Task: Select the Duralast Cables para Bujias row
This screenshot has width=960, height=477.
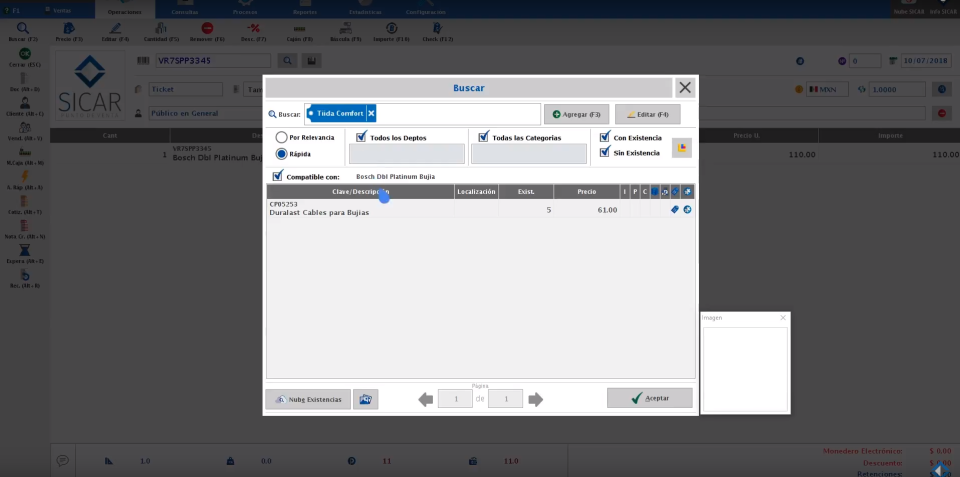Action: point(481,209)
